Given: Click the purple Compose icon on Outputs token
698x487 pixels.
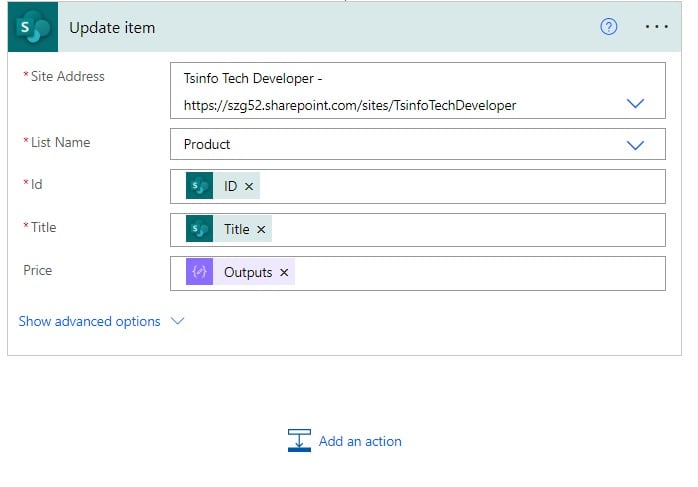Looking at the screenshot, I should pyautogui.click(x=199, y=272).
